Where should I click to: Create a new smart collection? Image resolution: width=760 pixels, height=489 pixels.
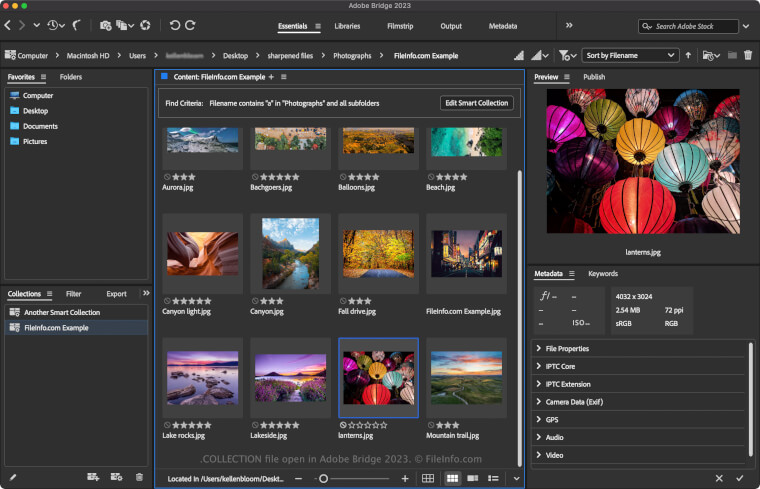click(116, 478)
